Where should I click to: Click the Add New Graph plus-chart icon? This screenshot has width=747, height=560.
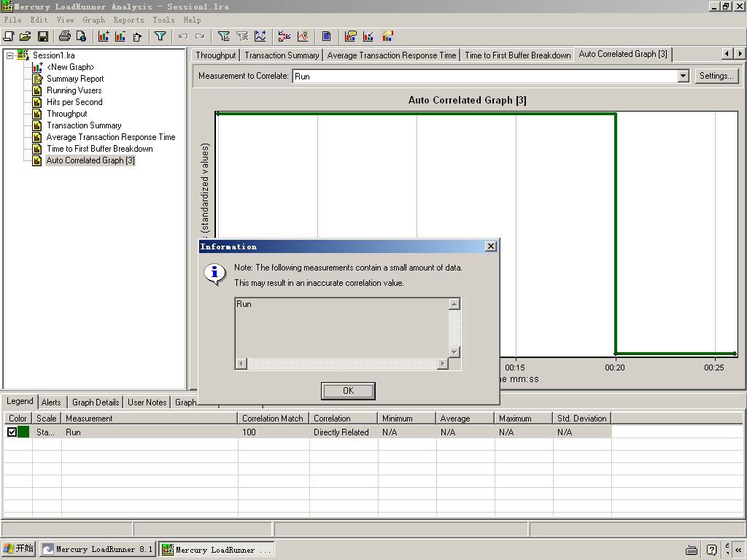(104, 36)
